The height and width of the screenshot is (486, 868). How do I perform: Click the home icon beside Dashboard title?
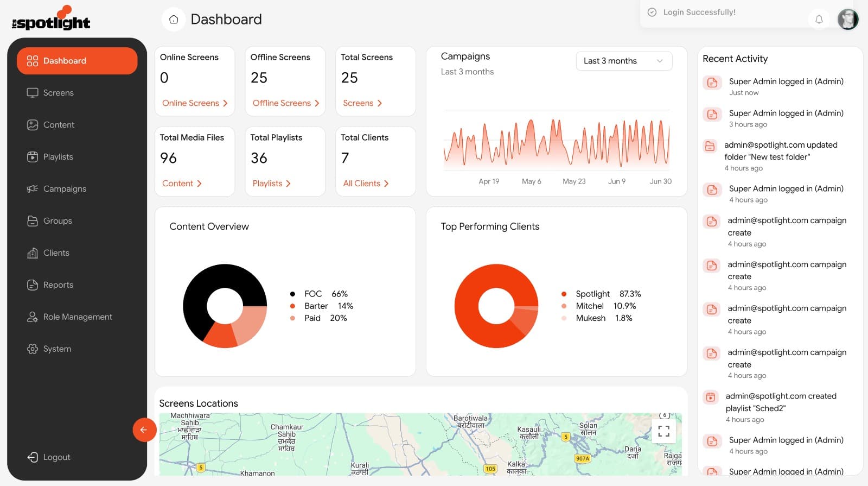pos(174,20)
